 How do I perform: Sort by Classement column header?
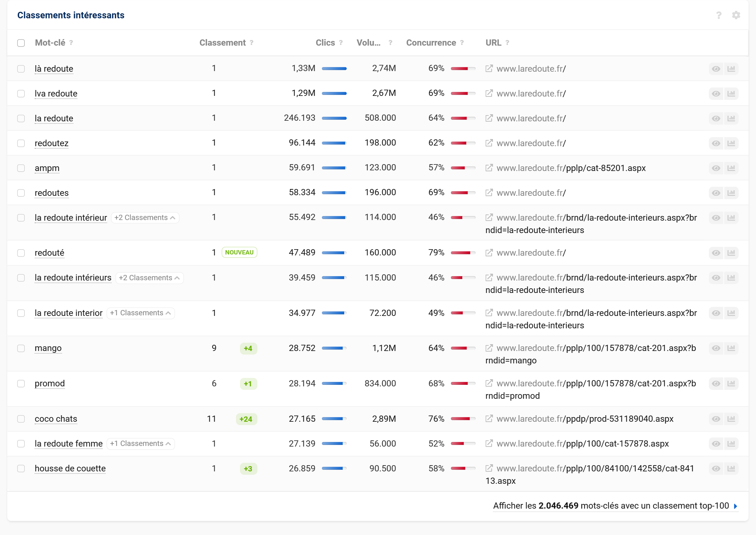(x=223, y=43)
